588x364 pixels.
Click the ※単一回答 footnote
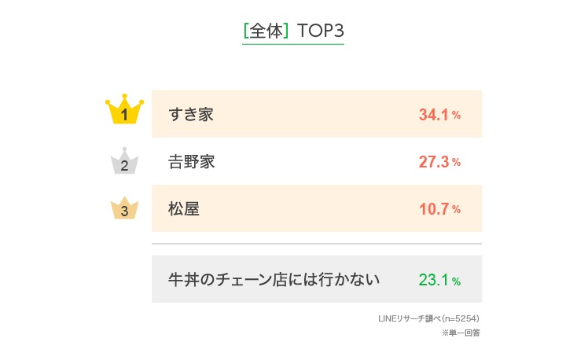[461, 333]
